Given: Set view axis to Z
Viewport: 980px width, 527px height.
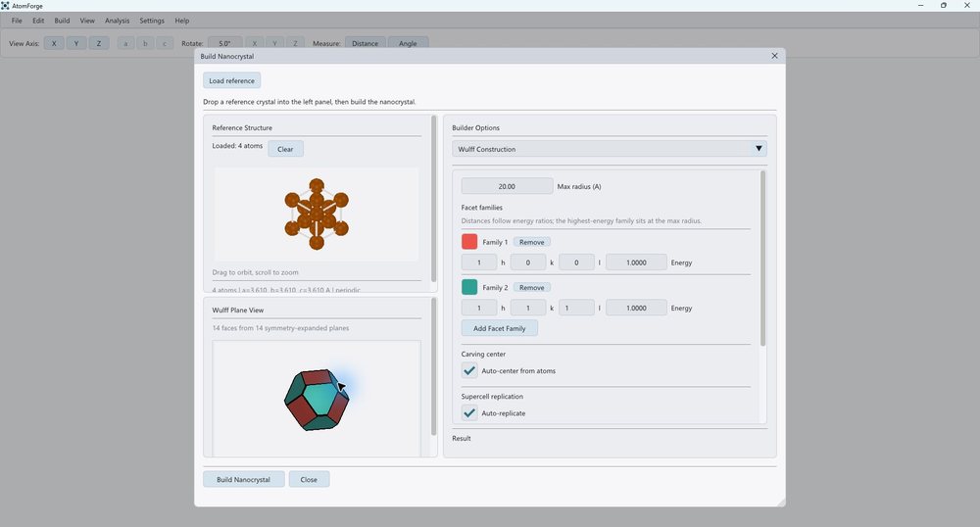Looking at the screenshot, I should [99, 43].
